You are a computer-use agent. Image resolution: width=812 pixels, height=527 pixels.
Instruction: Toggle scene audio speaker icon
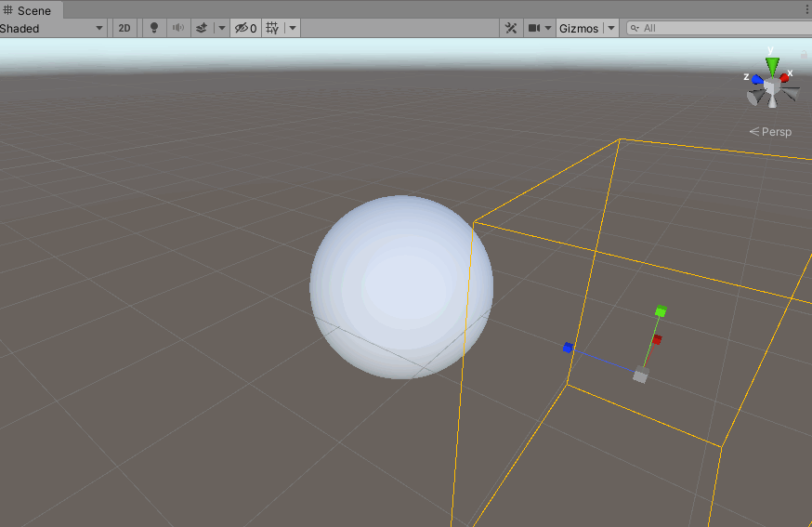point(178,29)
